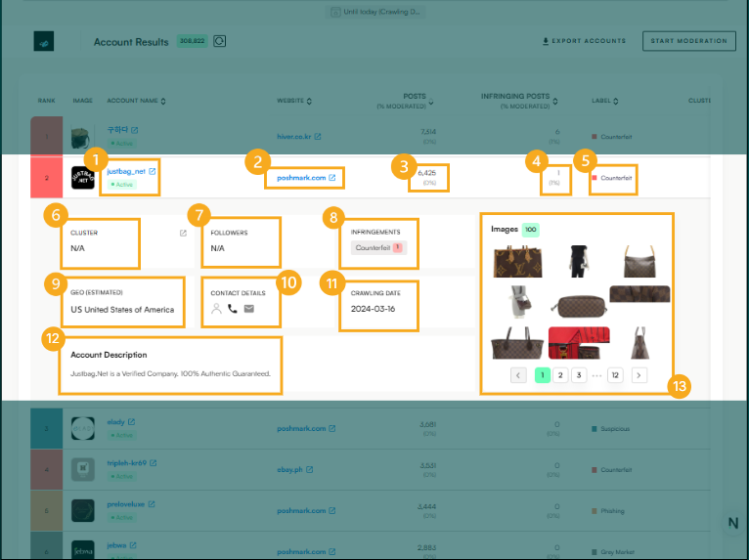The image size is (749, 560).
Task: Click posts value 6,425
Action: (x=426, y=173)
